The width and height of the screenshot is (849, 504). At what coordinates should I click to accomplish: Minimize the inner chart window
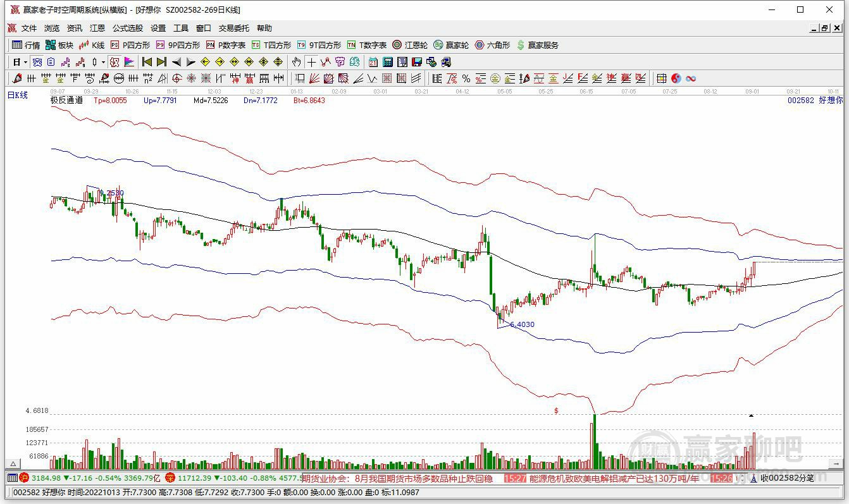click(x=815, y=28)
